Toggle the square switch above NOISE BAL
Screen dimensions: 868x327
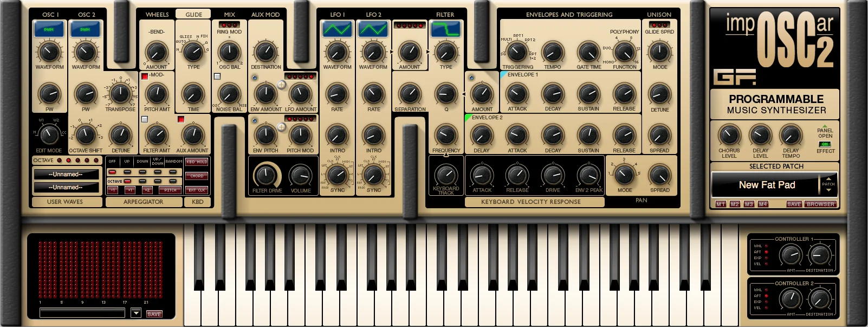[217, 76]
